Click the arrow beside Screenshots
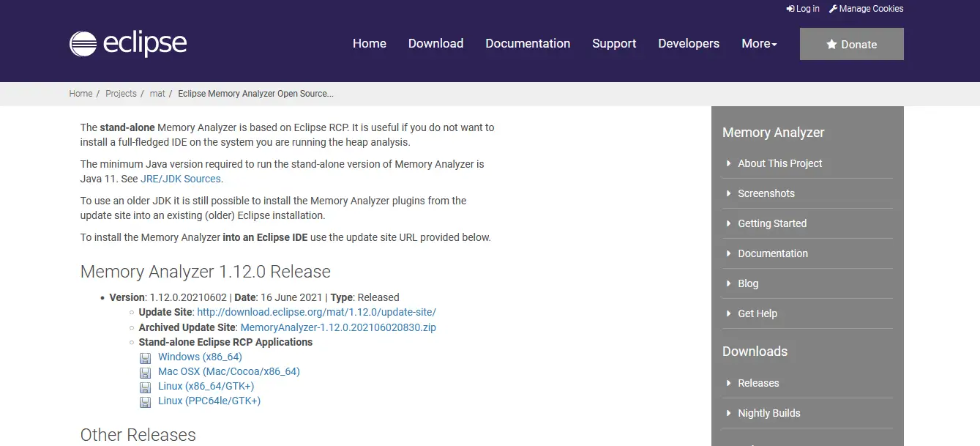The image size is (980, 446). click(x=729, y=193)
